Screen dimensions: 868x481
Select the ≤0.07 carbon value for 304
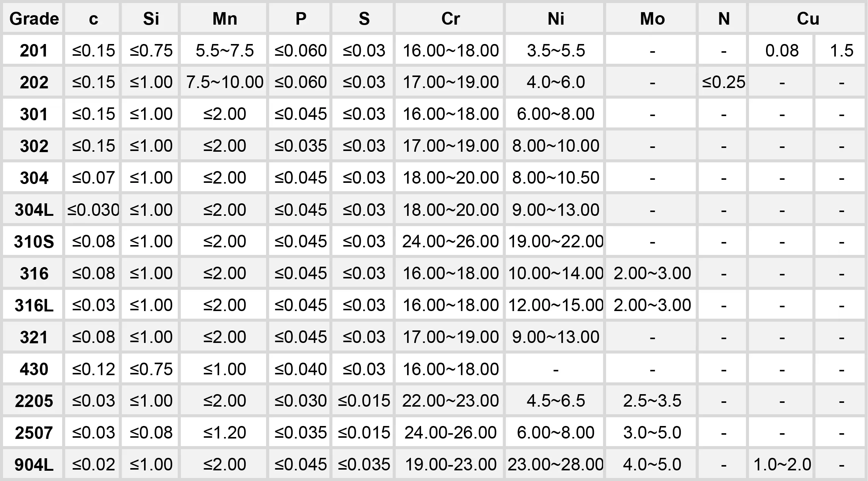[x=93, y=178]
